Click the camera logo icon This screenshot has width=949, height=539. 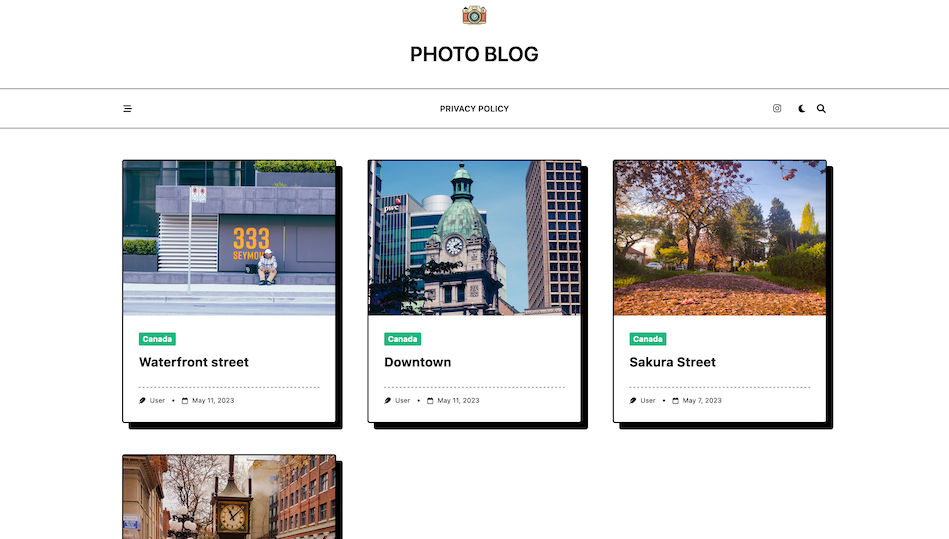point(474,15)
